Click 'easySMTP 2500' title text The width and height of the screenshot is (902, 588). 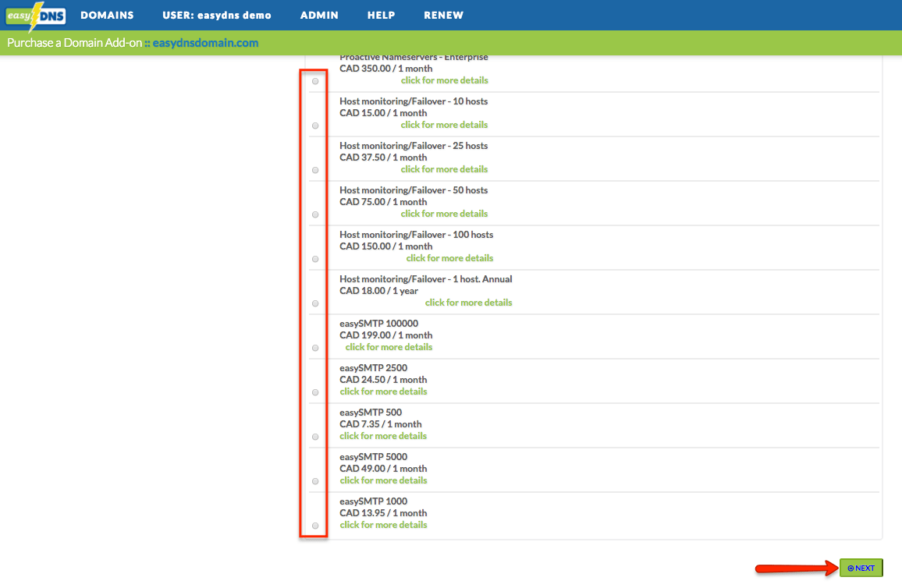pyautogui.click(x=373, y=368)
